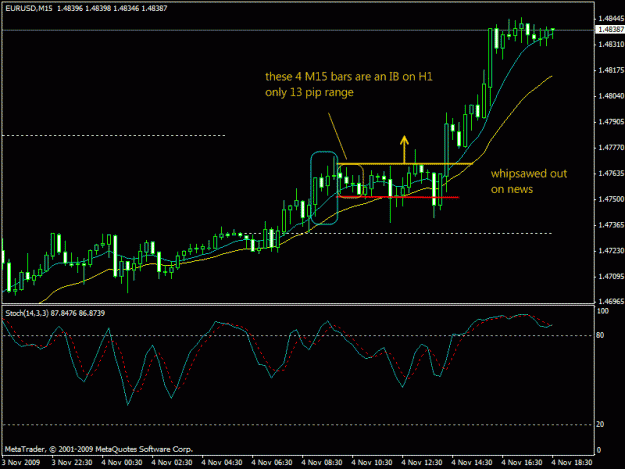
Task: Click time axis label 4 Nov 12:30
Action: click(422, 463)
